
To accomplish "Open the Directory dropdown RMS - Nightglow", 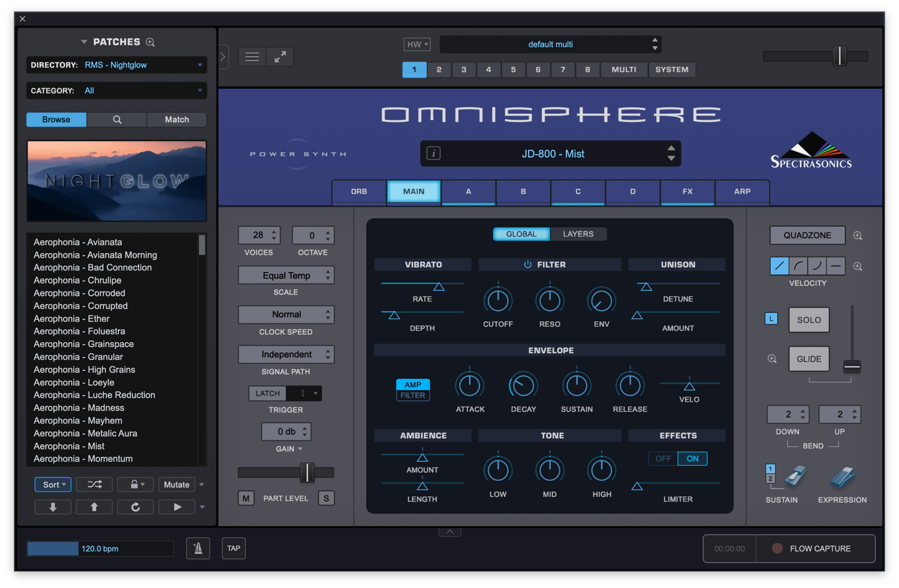I will (x=117, y=65).
